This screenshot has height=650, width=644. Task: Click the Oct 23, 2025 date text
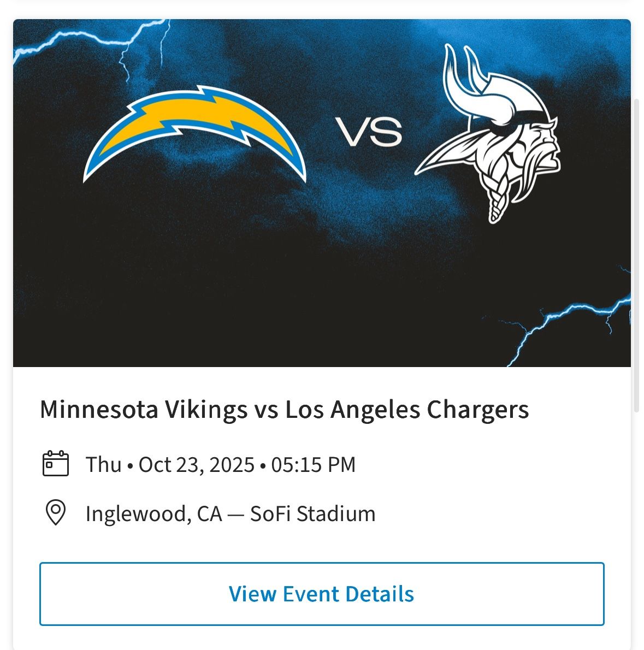point(197,465)
